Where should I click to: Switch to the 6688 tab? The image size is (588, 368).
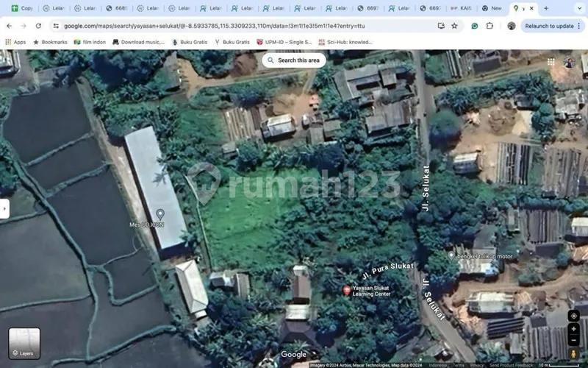tap(117, 8)
